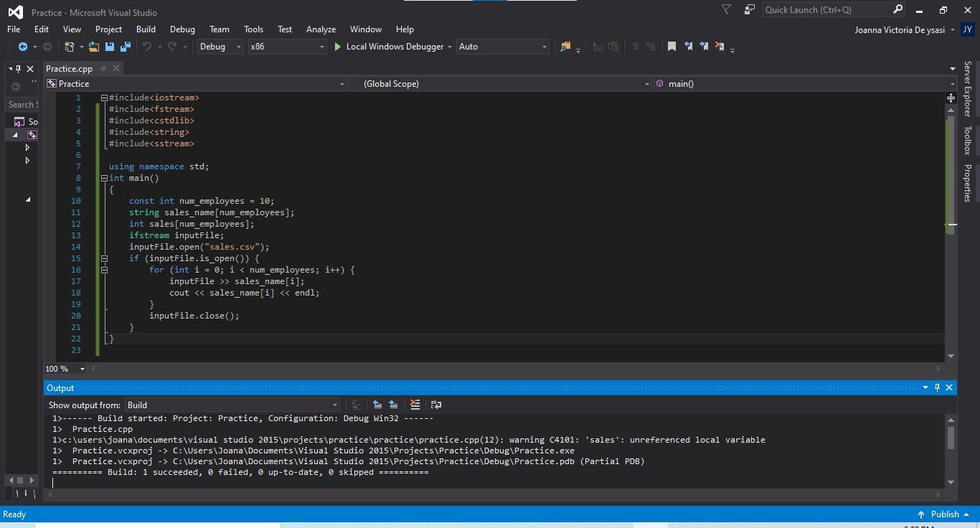
Task: Open the Build menu
Action: point(146,29)
